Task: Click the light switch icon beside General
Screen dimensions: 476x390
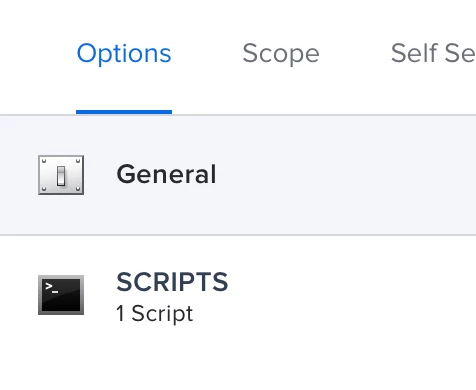Action: point(61,175)
